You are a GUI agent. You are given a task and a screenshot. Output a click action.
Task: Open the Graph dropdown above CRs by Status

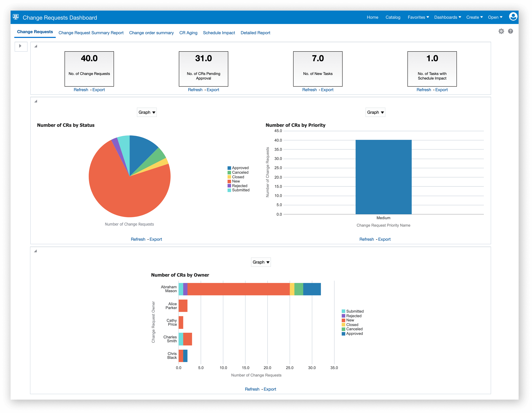[x=146, y=112]
